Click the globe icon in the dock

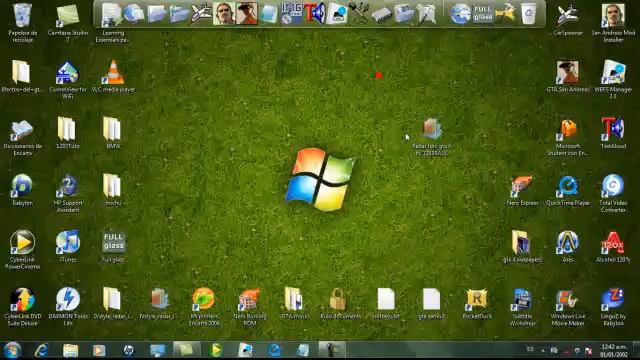pos(460,13)
